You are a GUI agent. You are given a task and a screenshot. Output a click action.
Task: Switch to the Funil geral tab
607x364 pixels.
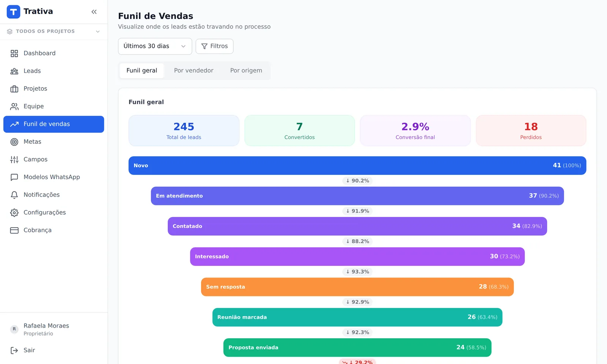pyautogui.click(x=142, y=71)
